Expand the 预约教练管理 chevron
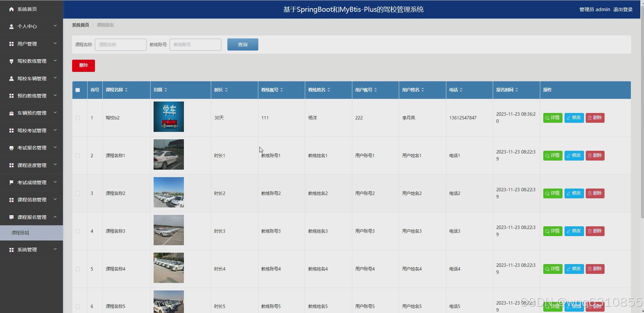Image resolution: width=644 pixels, height=313 pixels. 55,95
